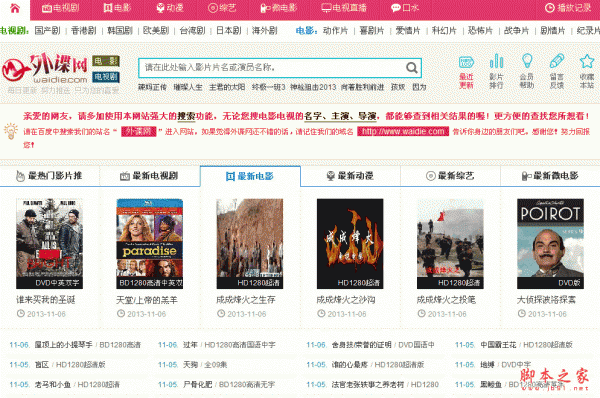Open 口水 chat section
Viewport: 600px width, 398px height.
pos(405,8)
